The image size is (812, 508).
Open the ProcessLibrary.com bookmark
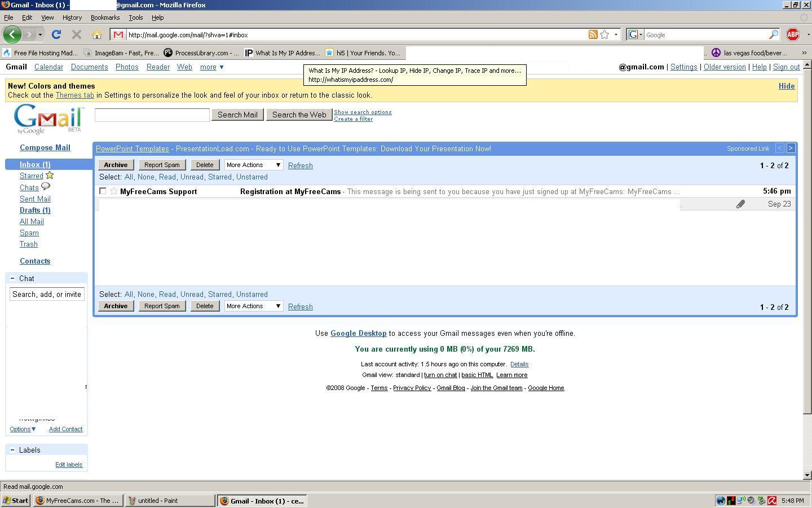pyautogui.click(x=202, y=52)
